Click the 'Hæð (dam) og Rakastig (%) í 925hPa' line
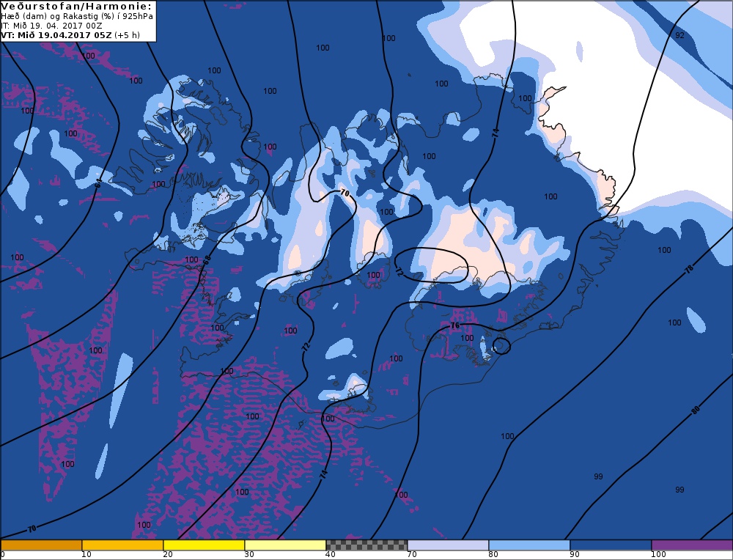The image size is (733, 560). 77,16
